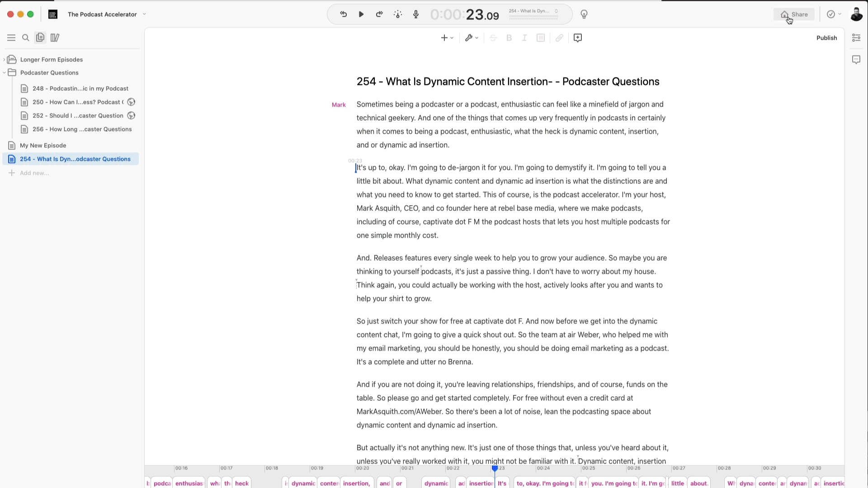This screenshot has width=868, height=488.
Task: Click the Share button
Action: point(796,14)
